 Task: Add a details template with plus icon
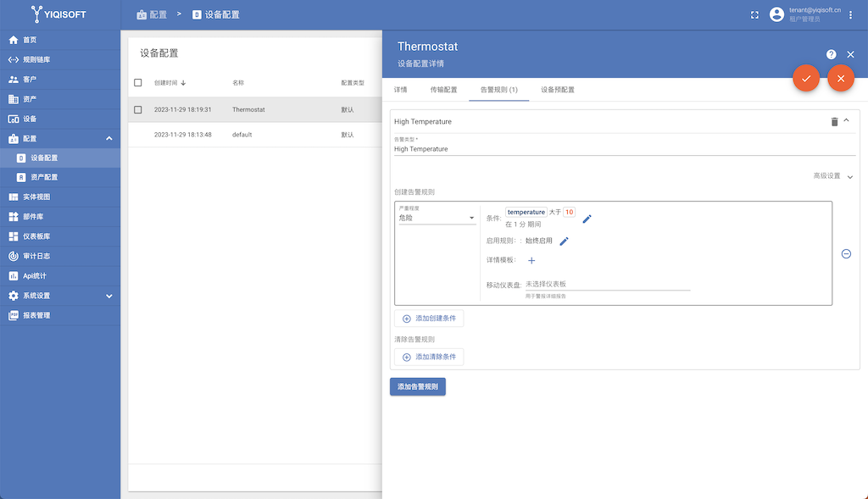[x=531, y=261]
